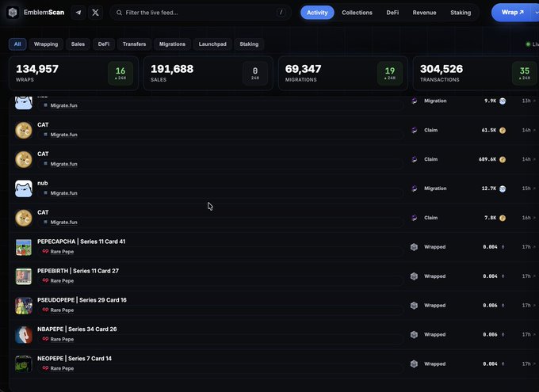
Task: Select the Launchpad filter chip
Action: [x=212, y=44]
